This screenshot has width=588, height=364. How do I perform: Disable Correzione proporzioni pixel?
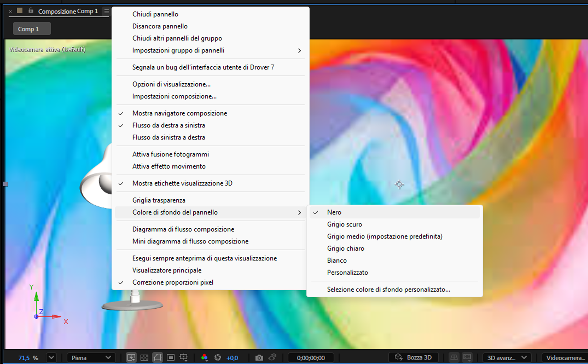tap(173, 282)
